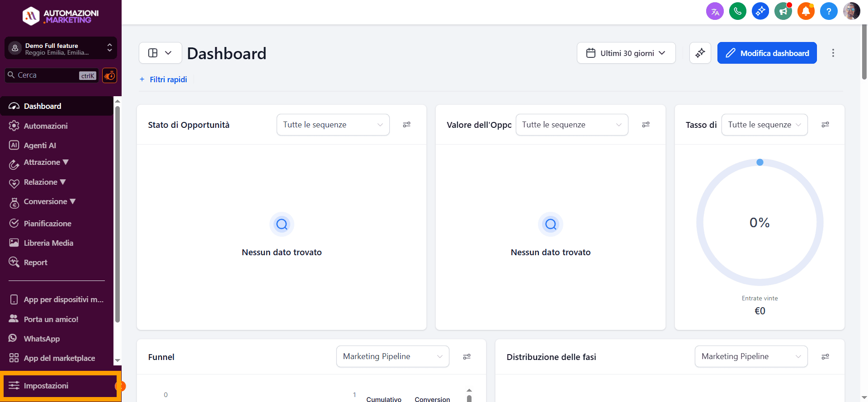Click the sparkle AI icon beside date range
The image size is (868, 402).
700,53
